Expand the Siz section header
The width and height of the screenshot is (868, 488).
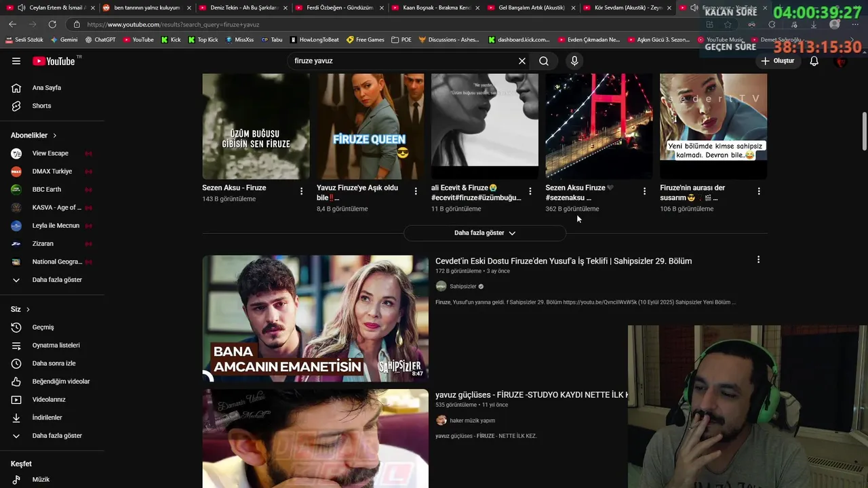[20, 309]
